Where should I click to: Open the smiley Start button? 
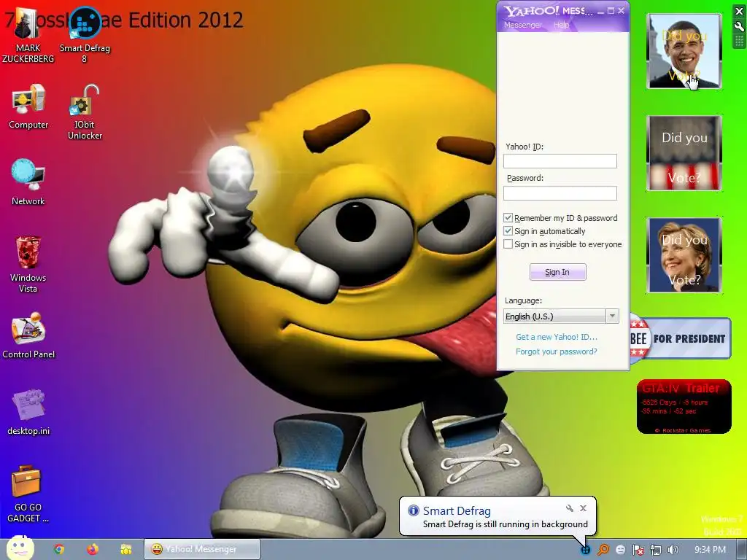[20, 548]
